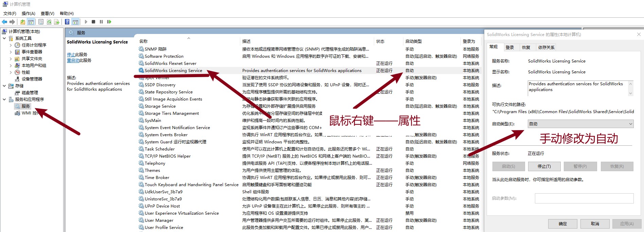
Task: Open the 启动类型 dropdown in properties dialog
Action: click(x=580, y=124)
